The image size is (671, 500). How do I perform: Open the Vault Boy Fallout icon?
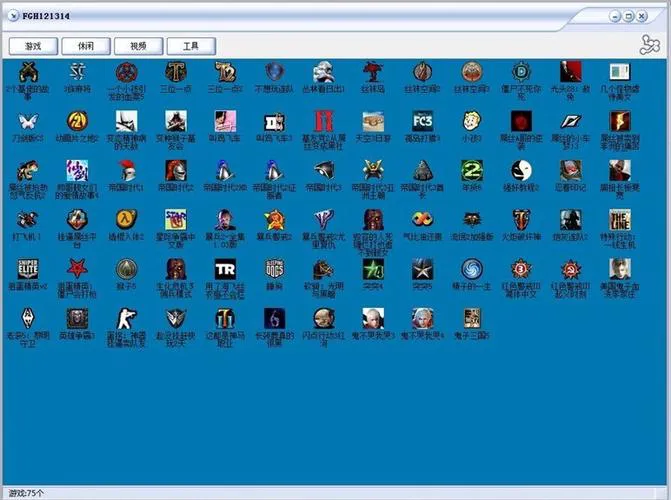(472, 122)
